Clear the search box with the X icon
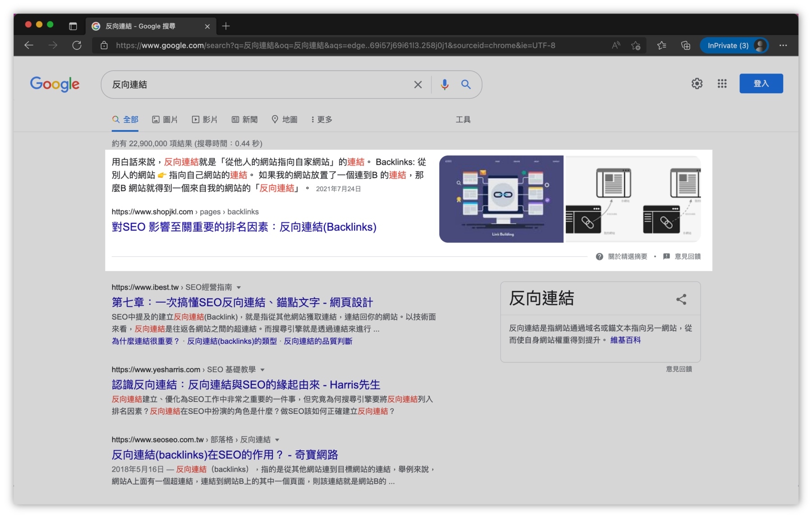 (x=418, y=84)
